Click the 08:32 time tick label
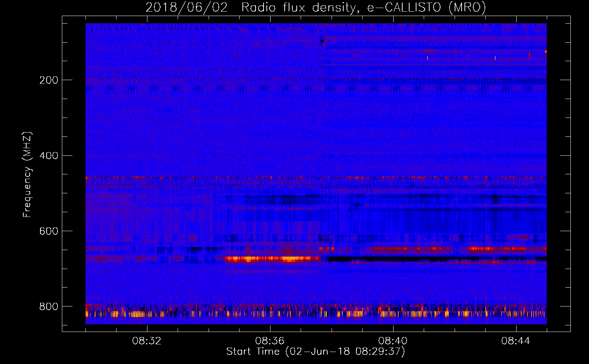The height and width of the screenshot is (364, 589). (x=147, y=341)
